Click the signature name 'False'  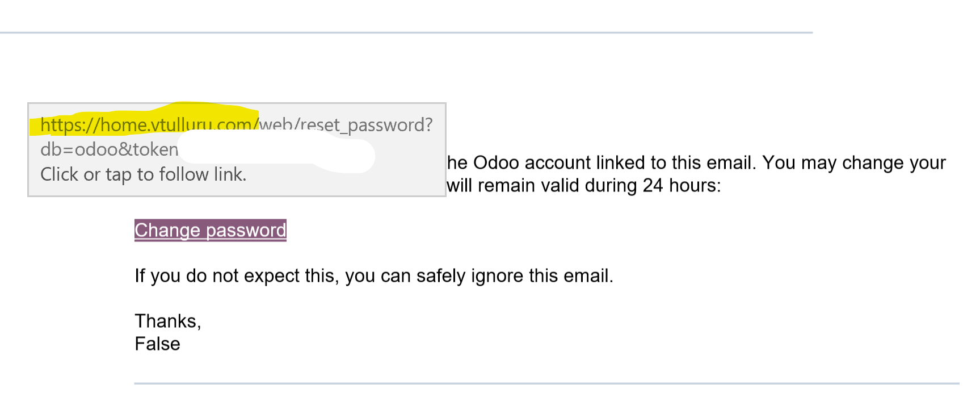(157, 344)
